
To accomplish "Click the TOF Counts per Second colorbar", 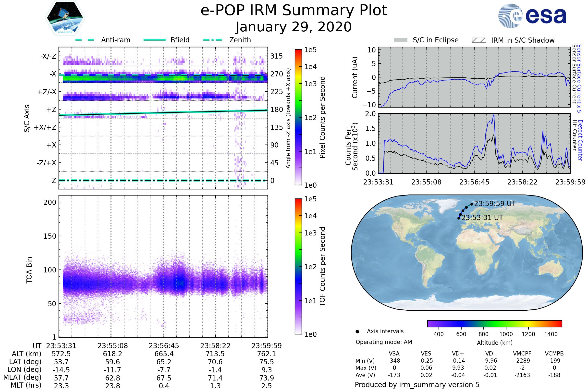I will click(298, 266).
